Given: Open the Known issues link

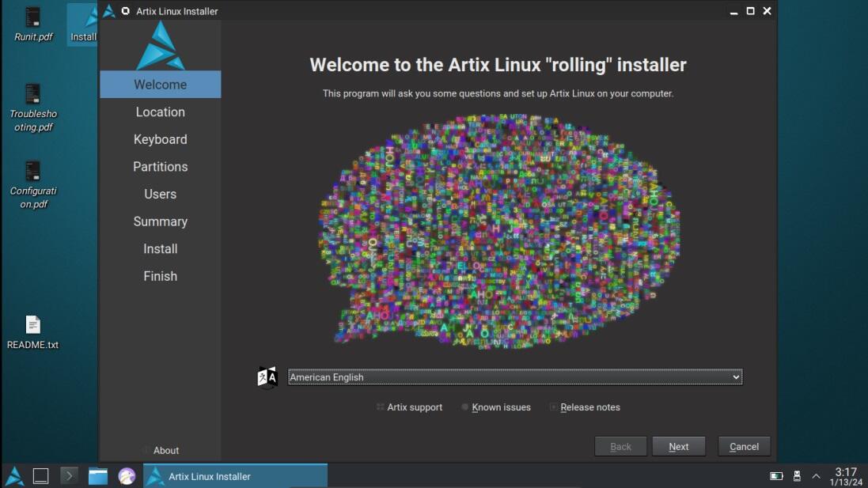Looking at the screenshot, I should click(496, 407).
